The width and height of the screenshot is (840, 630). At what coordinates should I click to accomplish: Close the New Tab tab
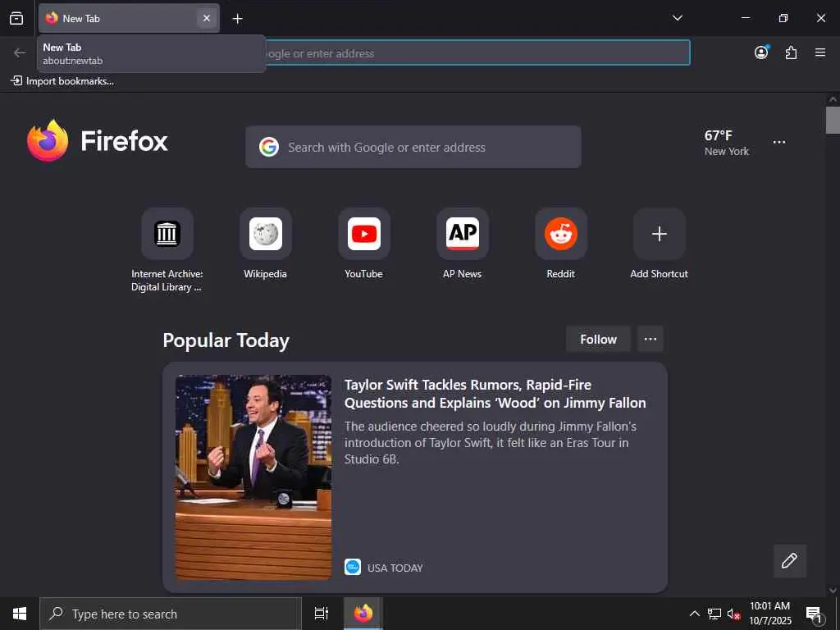pyautogui.click(x=206, y=18)
